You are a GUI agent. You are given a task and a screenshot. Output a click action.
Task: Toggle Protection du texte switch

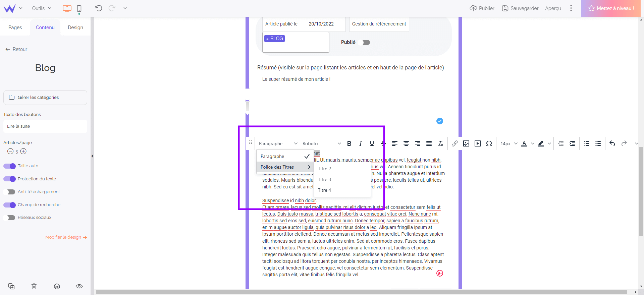tap(9, 179)
